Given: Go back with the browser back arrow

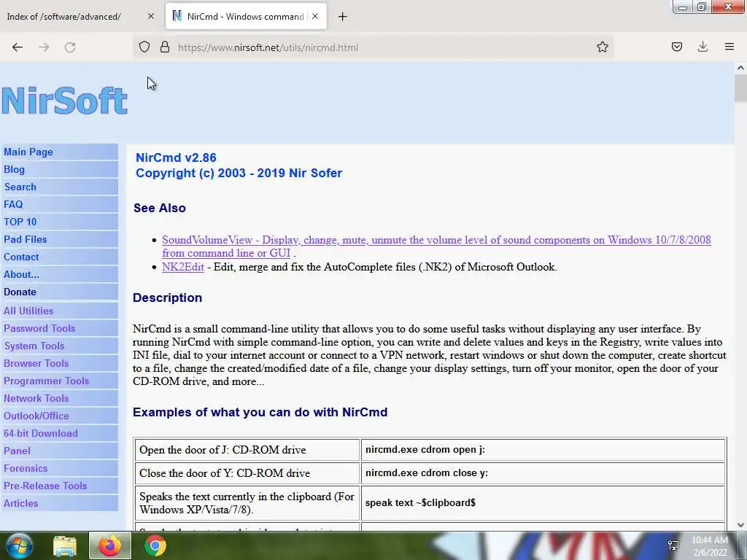Looking at the screenshot, I should (18, 47).
